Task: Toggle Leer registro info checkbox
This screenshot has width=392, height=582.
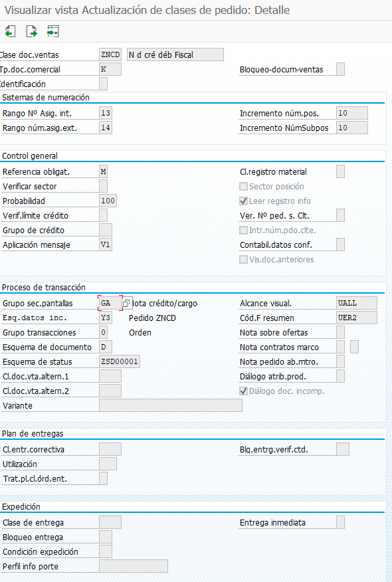Action: click(x=244, y=201)
